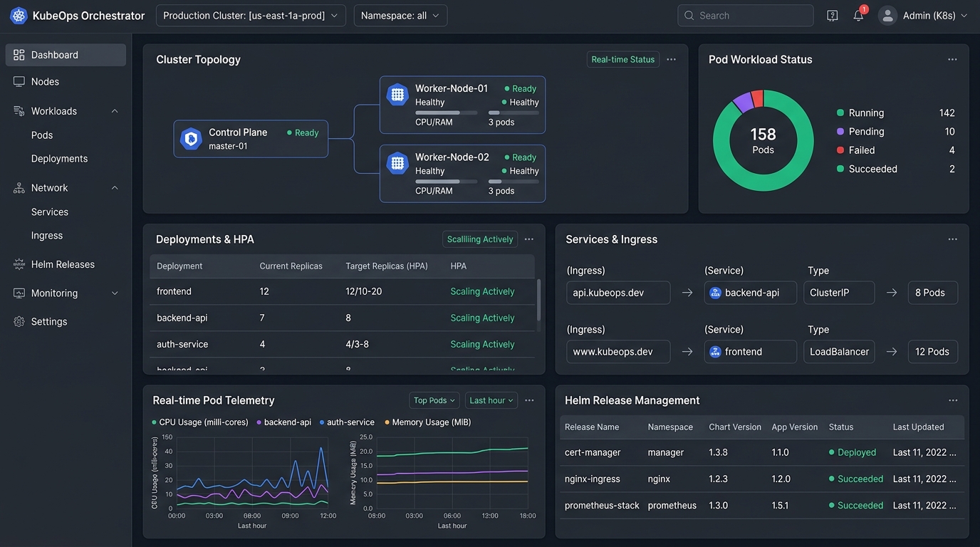Screen dimensions: 980x547
Task: Open the Helm Release Management more-options menu
Action: click(x=952, y=400)
